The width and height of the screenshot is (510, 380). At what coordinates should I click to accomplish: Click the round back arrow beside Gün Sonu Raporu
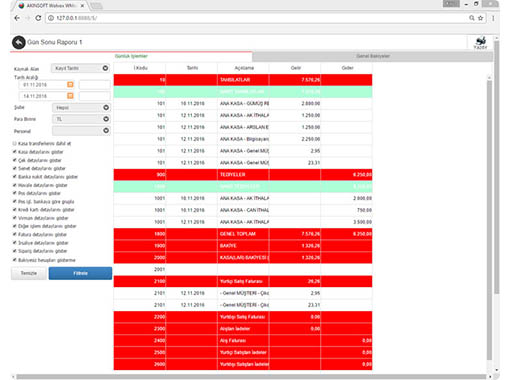tap(19, 43)
